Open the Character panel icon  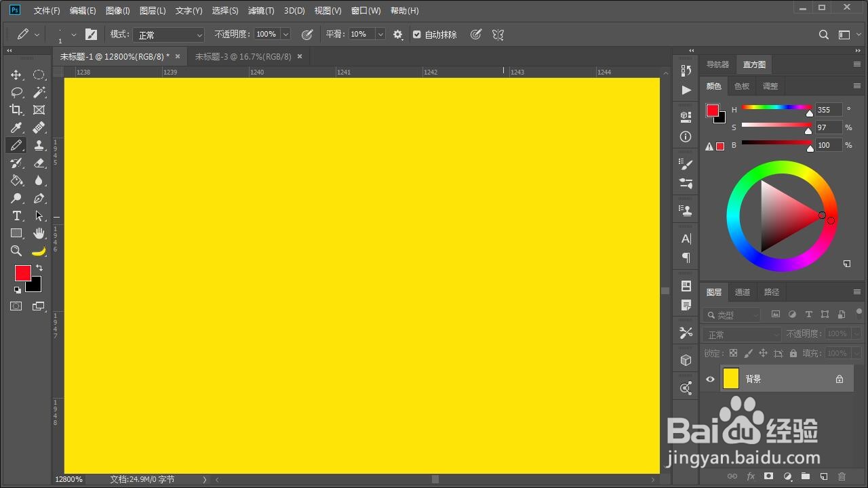(686, 239)
